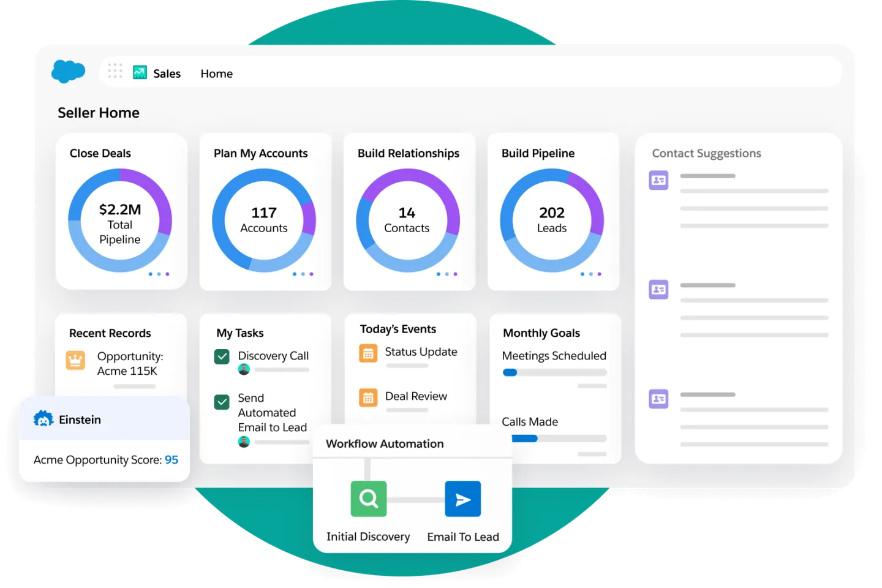Screen dimensions: 882x588
Task: Click the Plan My Accounts card title
Action: click(261, 153)
